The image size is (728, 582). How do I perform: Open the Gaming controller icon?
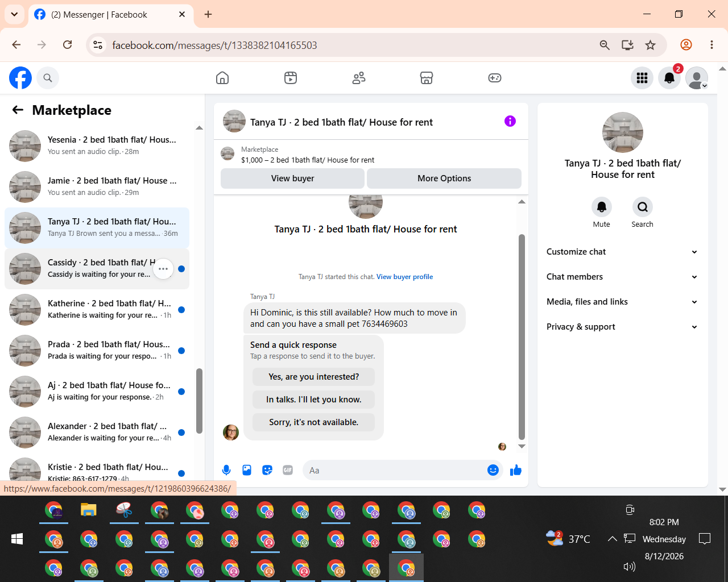495,78
